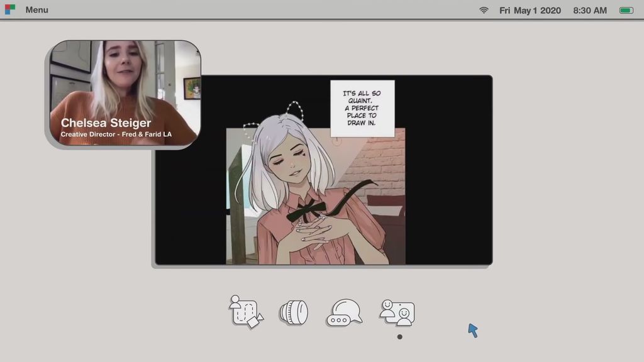Click the battery indicator icon
Viewport: 644px width, 362px height.
(626, 10)
